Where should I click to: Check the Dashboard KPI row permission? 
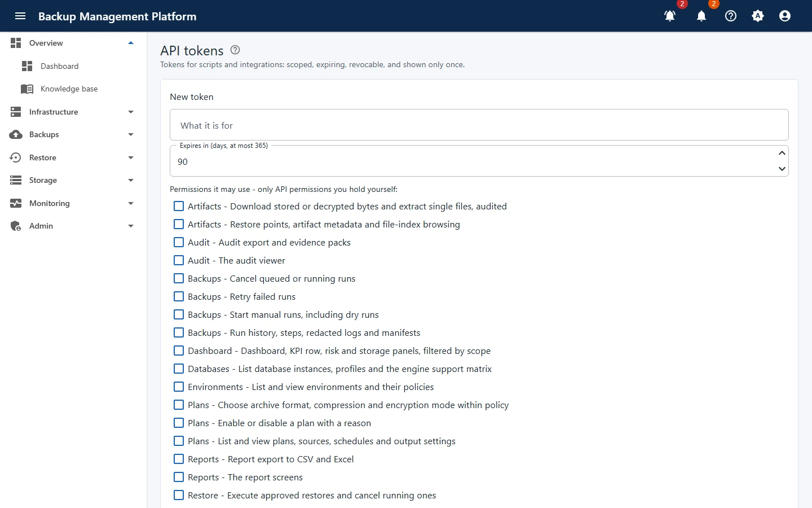pyautogui.click(x=179, y=351)
